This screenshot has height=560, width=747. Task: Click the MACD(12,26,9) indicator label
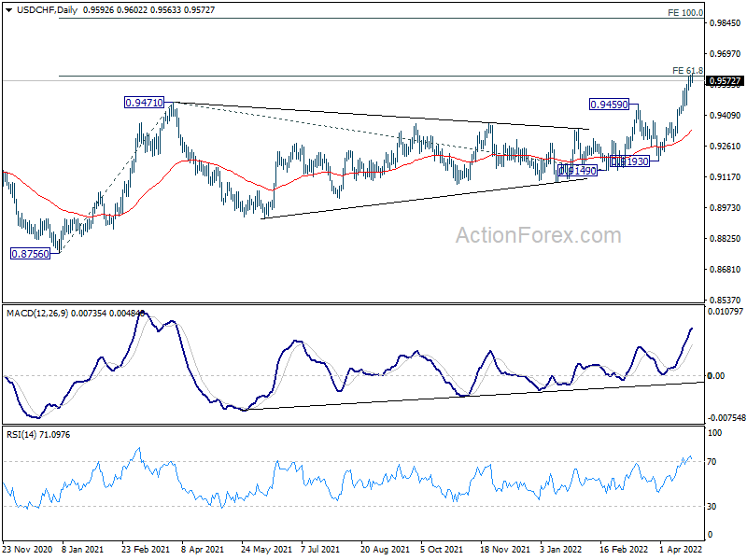[37, 313]
